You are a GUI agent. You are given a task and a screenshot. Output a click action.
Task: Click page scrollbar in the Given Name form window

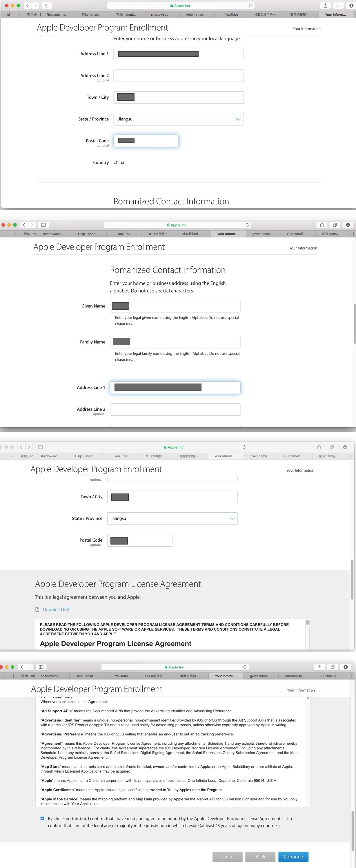(x=354, y=323)
